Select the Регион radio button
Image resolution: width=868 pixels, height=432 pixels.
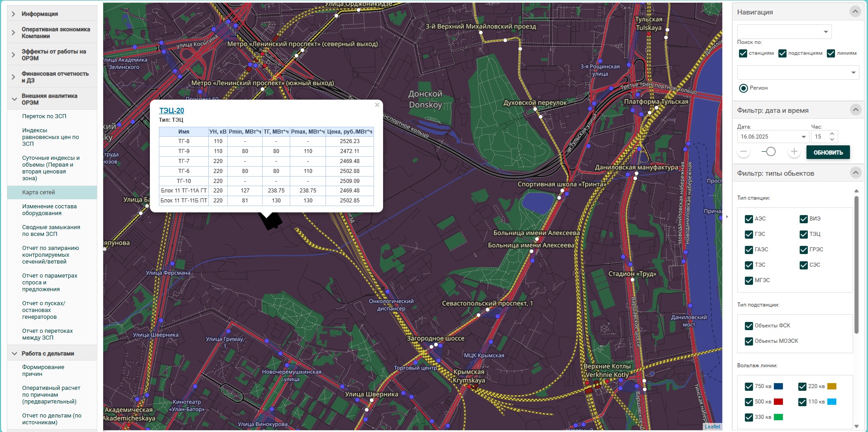pyautogui.click(x=743, y=88)
